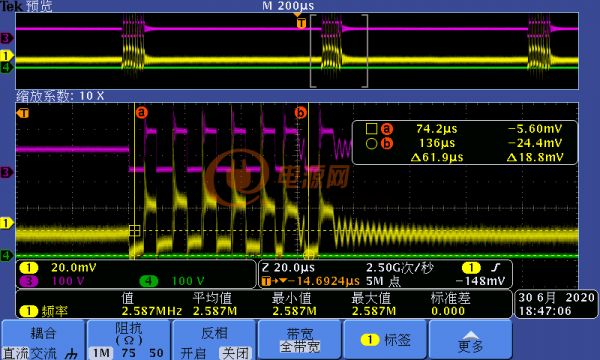Select DC coupling option 直流
Viewport: 600px width, 360px height.
coord(15,353)
